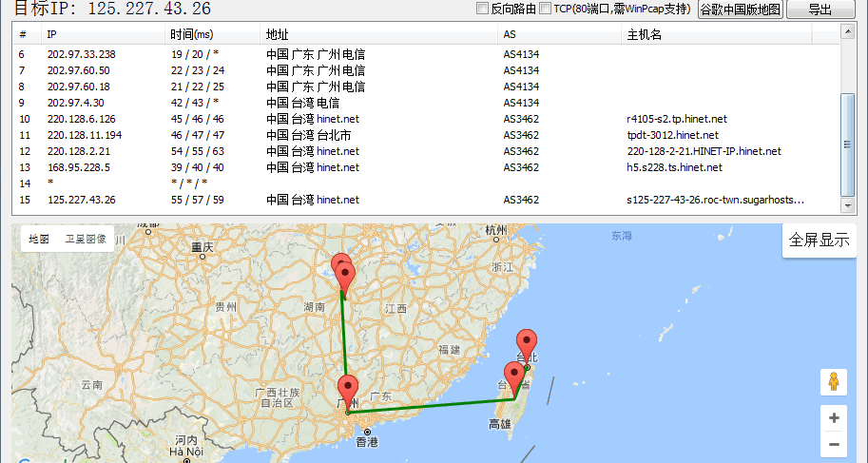Click the 重庆 city label on map

pos(203,246)
